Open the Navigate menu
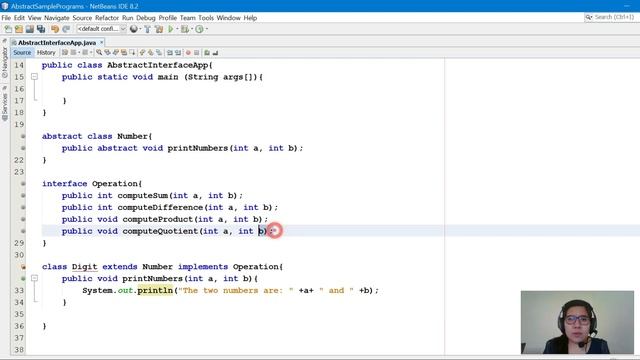 tap(57, 18)
